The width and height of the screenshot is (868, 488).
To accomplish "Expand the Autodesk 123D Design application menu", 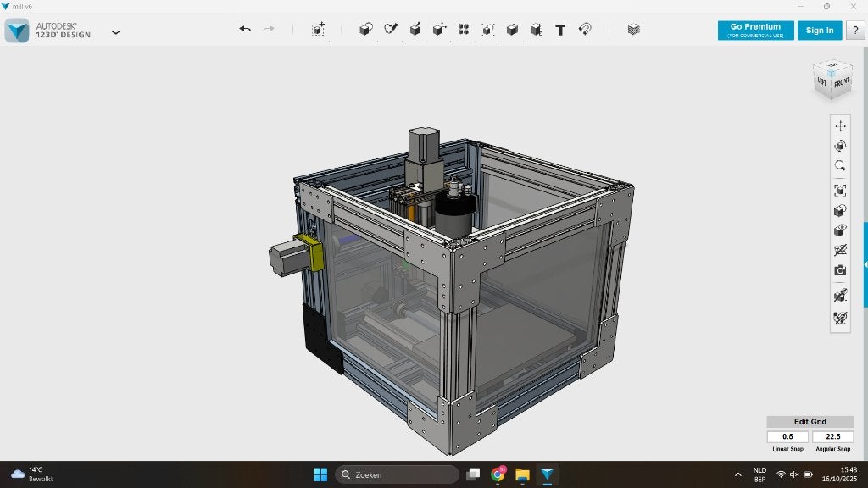I will 115,32.
